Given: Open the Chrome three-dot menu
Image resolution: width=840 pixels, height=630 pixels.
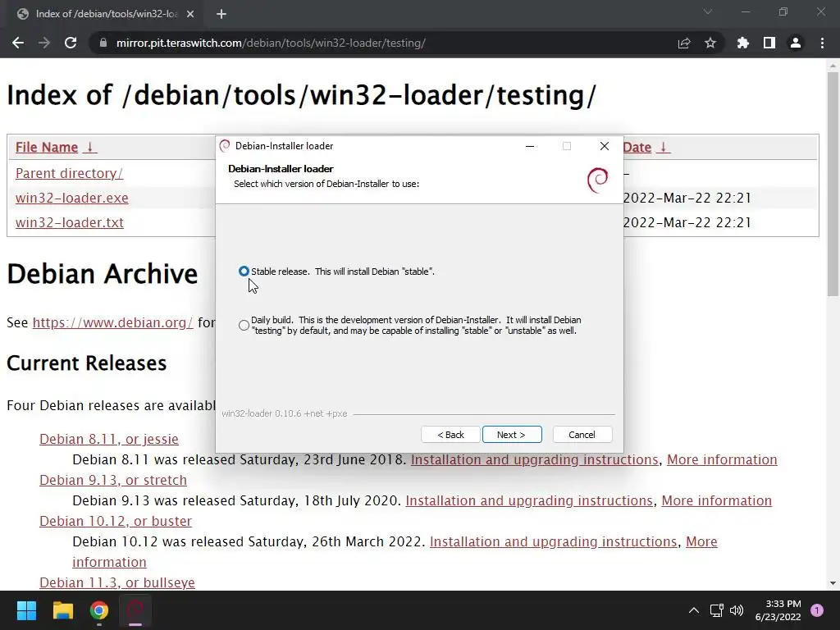Looking at the screenshot, I should coord(822,43).
